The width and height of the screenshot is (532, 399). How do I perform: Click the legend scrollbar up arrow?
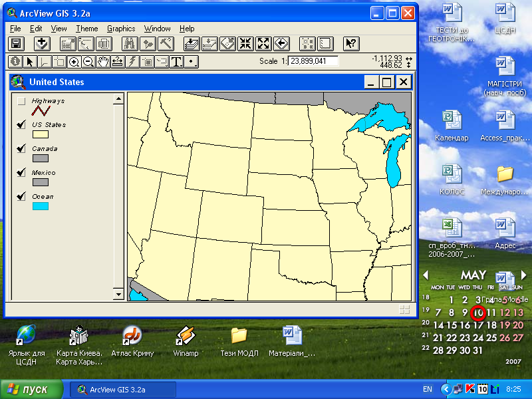118,99
